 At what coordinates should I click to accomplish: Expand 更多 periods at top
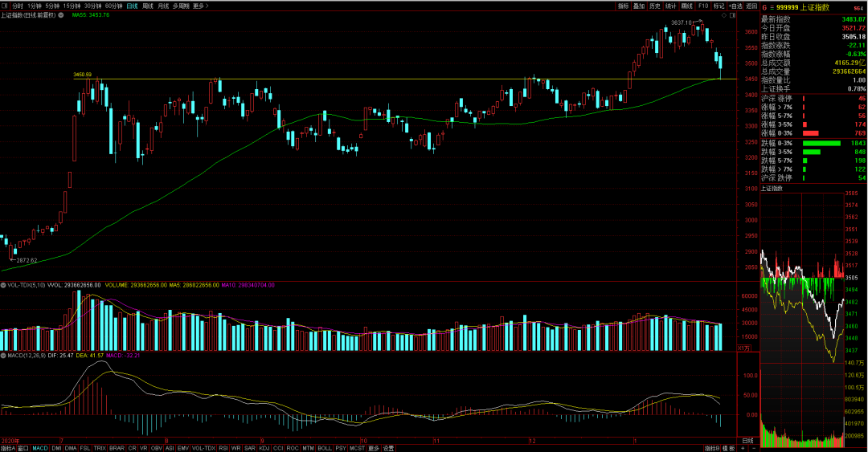point(200,6)
